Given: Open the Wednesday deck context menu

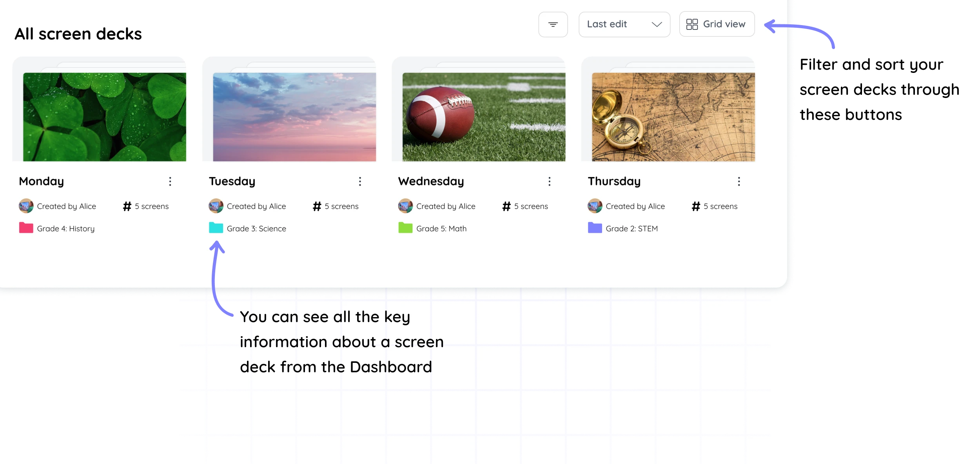Looking at the screenshot, I should [549, 181].
